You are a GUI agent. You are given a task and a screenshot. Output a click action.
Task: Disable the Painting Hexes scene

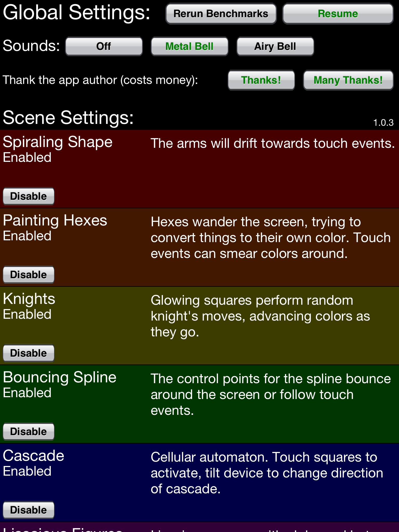[x=29, y=275]
